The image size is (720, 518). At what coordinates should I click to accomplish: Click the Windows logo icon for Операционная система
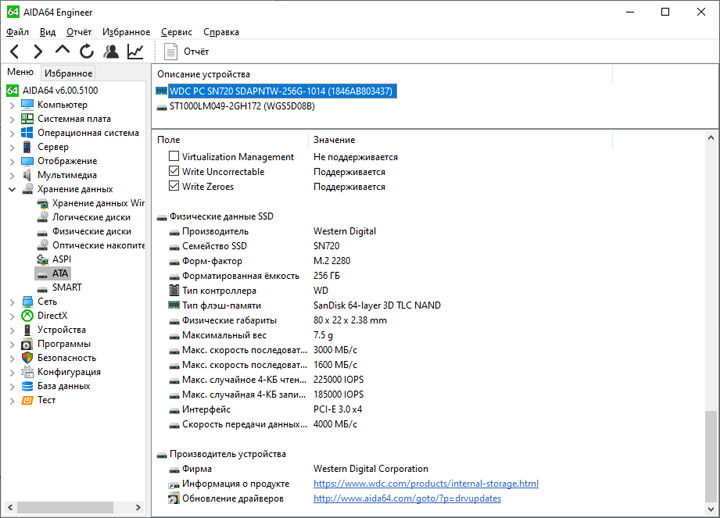28,133
